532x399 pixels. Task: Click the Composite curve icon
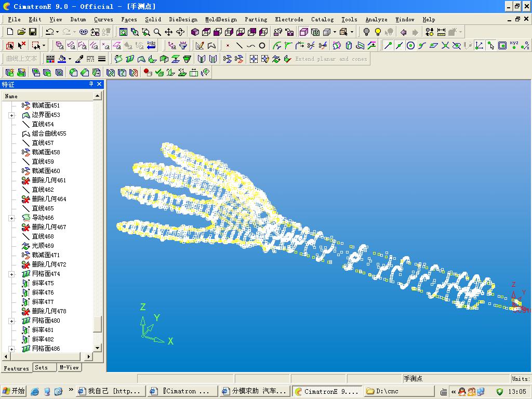coord(211,46)
